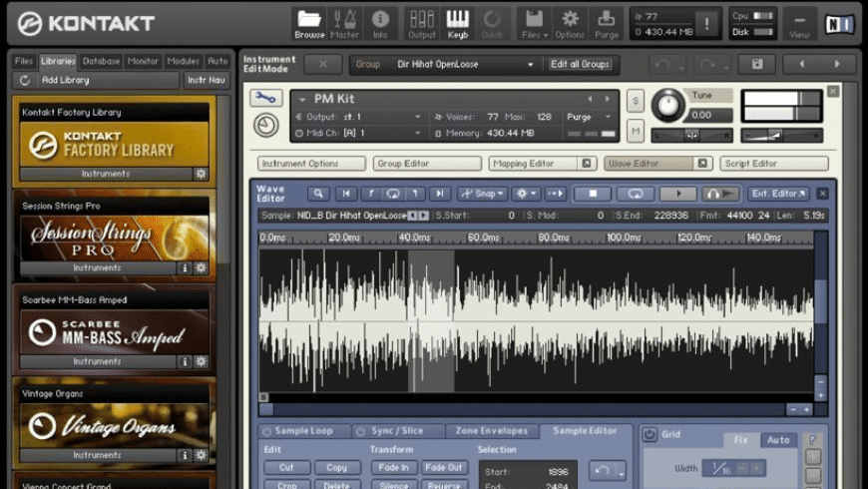This screenshot has height=489, width=868.
Task: Click the wrench instrument edit icon
Action: point(265,99)
